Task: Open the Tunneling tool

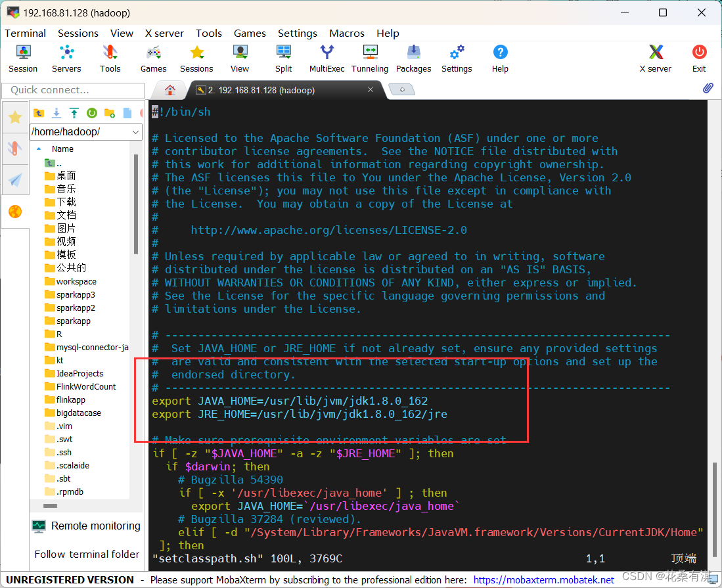Action: [x=369, y=58]
